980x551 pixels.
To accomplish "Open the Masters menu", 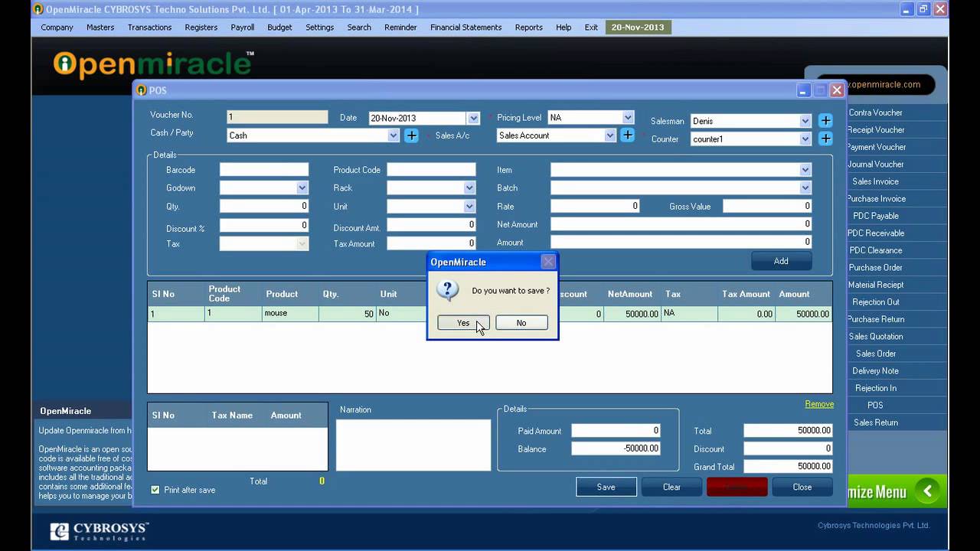I will click(x=100, y=28).
